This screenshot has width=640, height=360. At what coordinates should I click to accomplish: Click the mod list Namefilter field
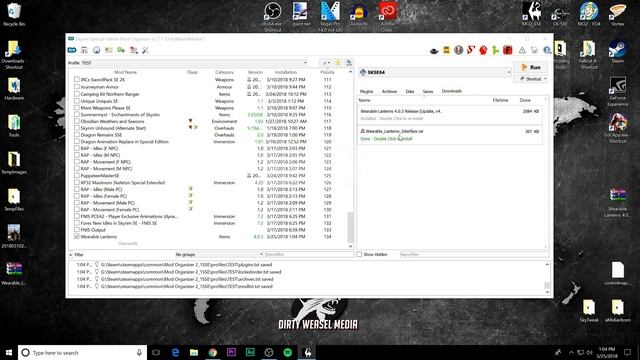tap(309, 254)
